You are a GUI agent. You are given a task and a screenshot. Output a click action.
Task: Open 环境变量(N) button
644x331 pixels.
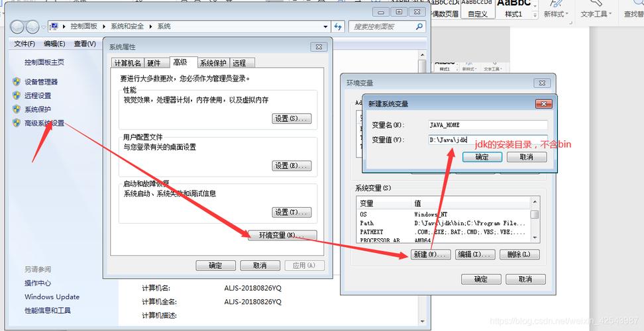[282, 236]
